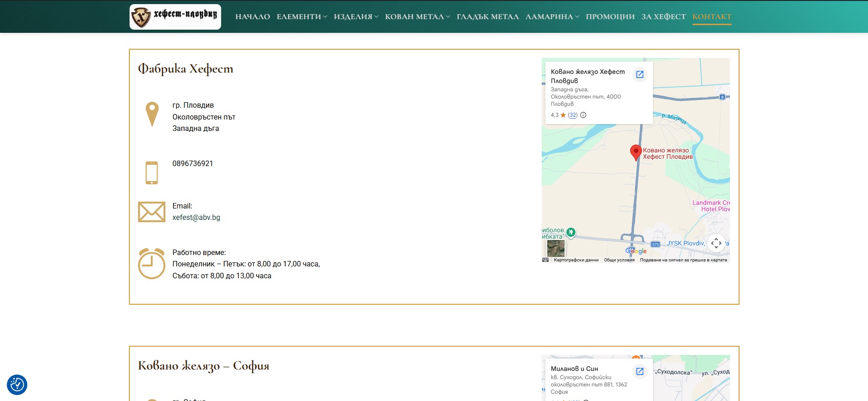
Task: Open cookie consent settings icon
Action: [17, 385]
